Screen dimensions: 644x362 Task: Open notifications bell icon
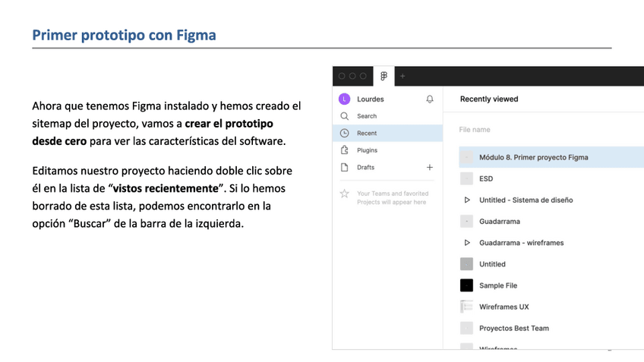[x=430, y=99]
